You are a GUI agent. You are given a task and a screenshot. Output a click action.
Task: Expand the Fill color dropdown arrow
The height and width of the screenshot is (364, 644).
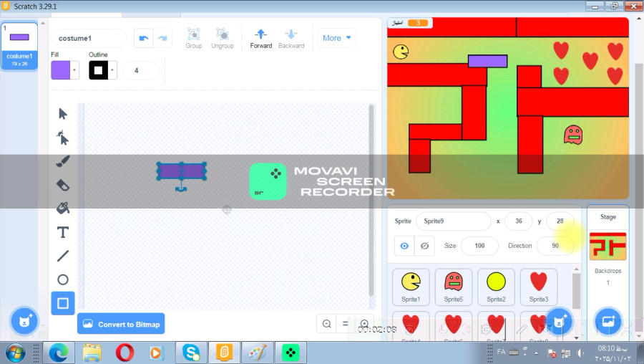(x=74, y=70)
